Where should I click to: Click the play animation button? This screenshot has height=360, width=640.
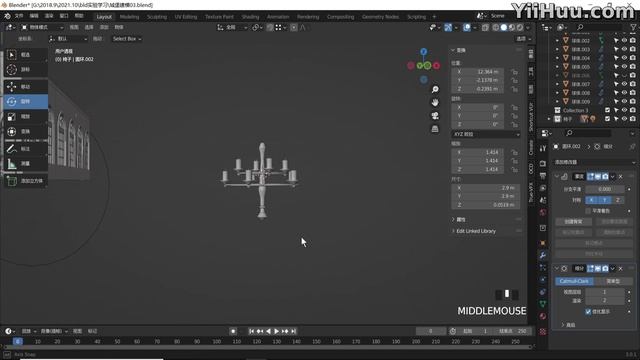(x=276, y=331)
